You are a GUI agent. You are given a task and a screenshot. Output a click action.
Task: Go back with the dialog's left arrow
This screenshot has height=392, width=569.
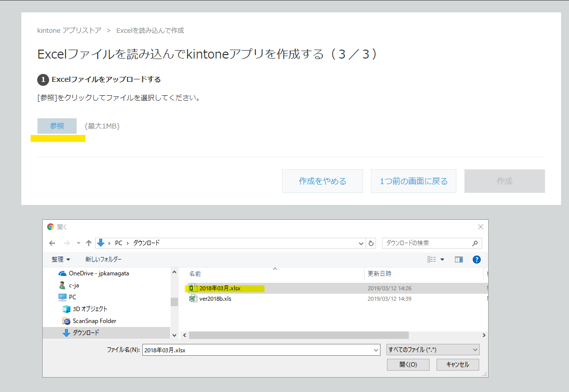(x=52, y=243)
